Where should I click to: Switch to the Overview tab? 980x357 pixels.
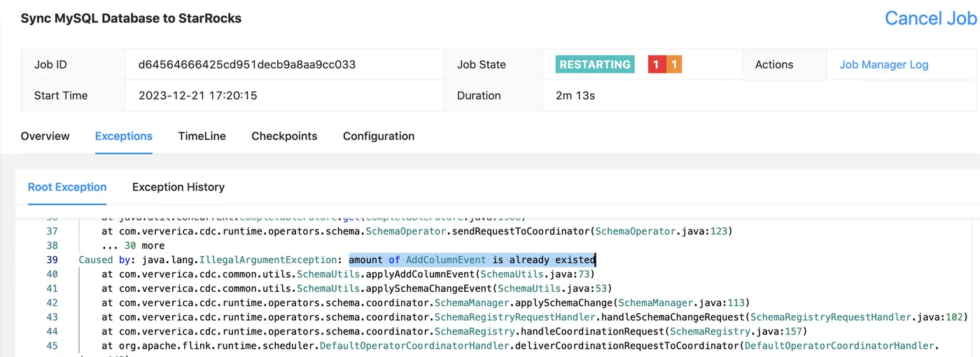[x=45, y=136]
